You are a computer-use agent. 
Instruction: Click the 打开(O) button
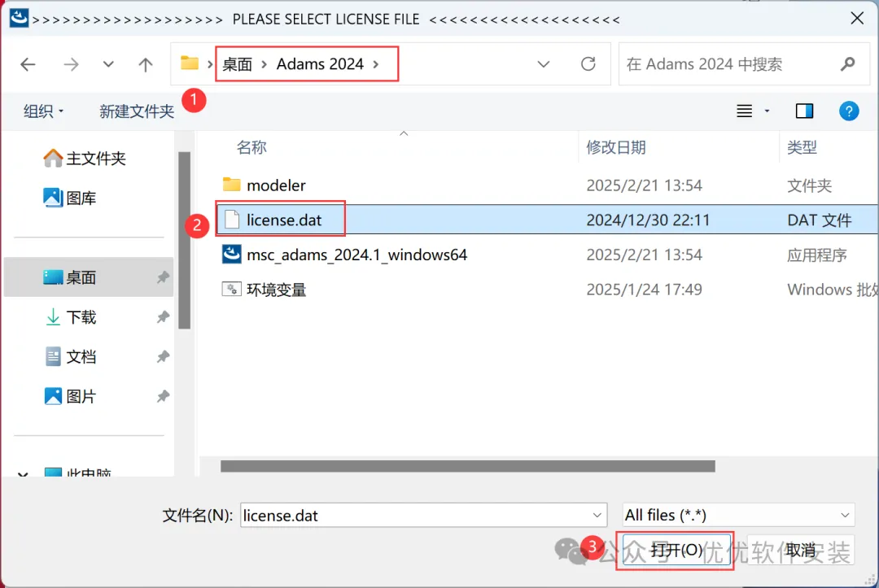[x=676, y=550]
